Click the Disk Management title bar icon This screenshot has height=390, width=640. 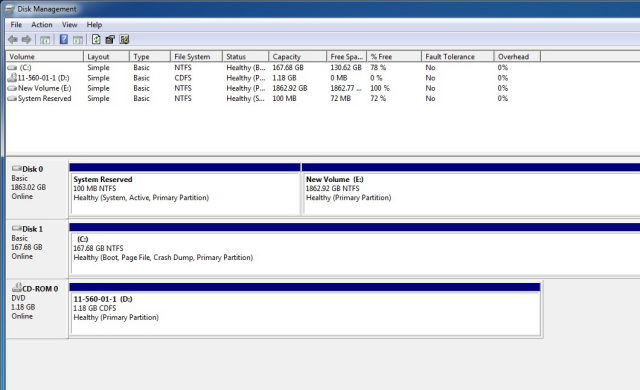point(10,9)
